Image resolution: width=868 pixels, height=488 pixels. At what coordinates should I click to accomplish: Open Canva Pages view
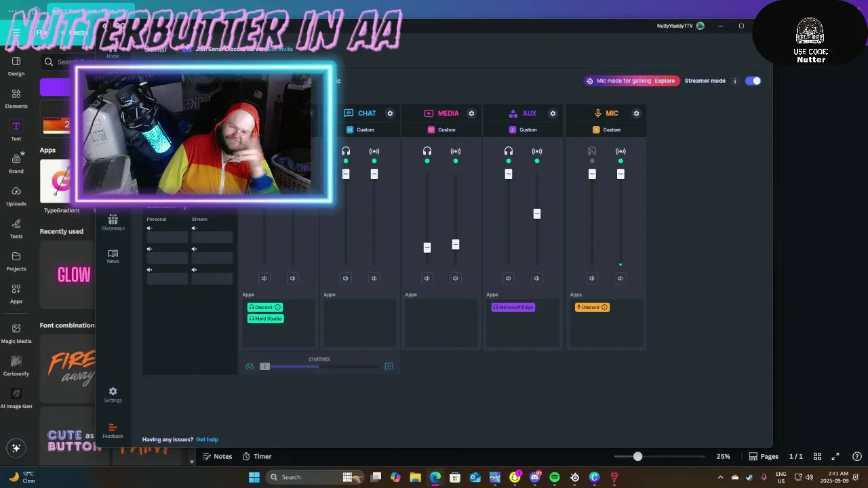764,457
